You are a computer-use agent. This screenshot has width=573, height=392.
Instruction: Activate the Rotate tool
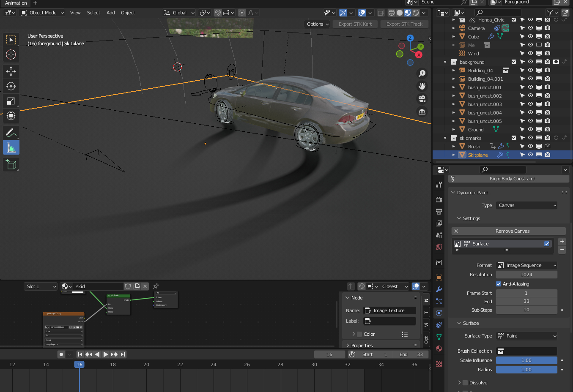(11, 86)
